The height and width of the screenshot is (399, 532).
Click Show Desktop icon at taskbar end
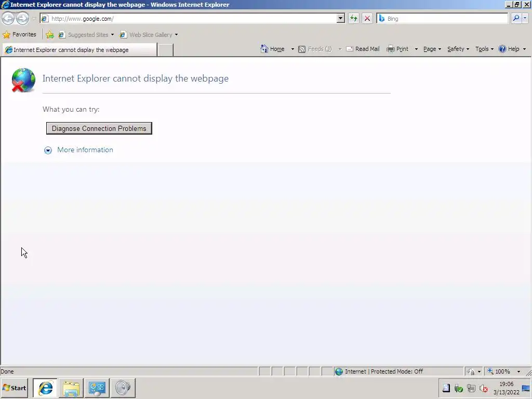point(526,388)
